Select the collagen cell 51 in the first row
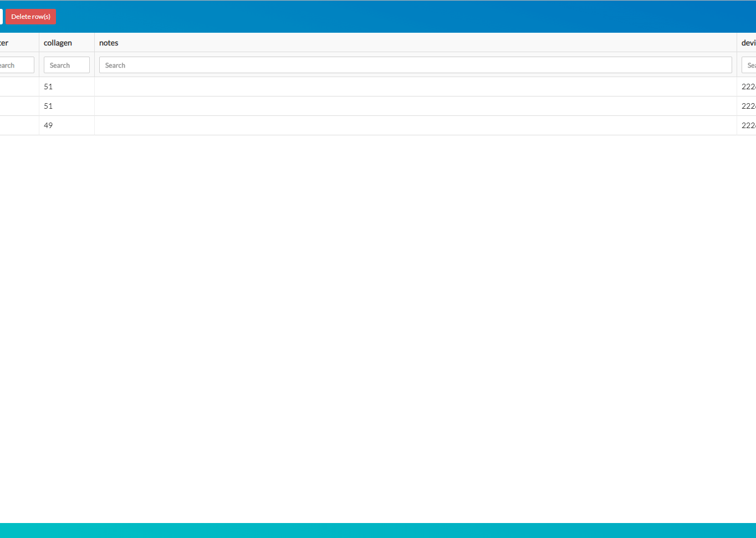 [48, 87]
